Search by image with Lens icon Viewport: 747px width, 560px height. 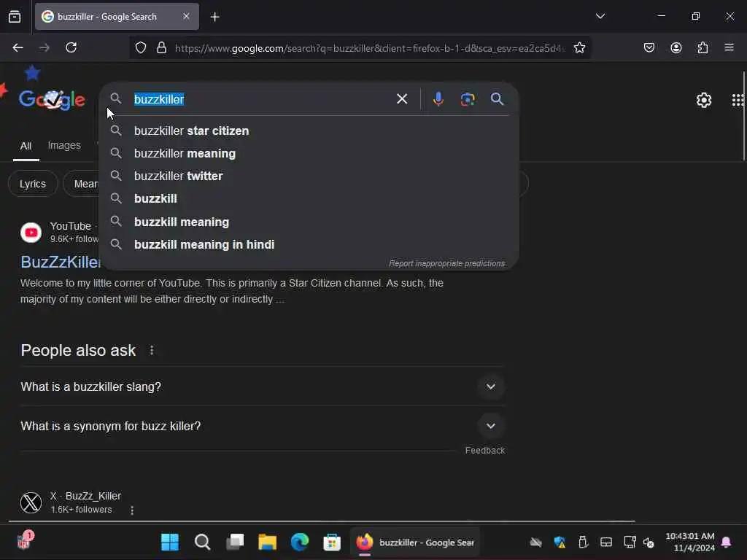[468, 99]
